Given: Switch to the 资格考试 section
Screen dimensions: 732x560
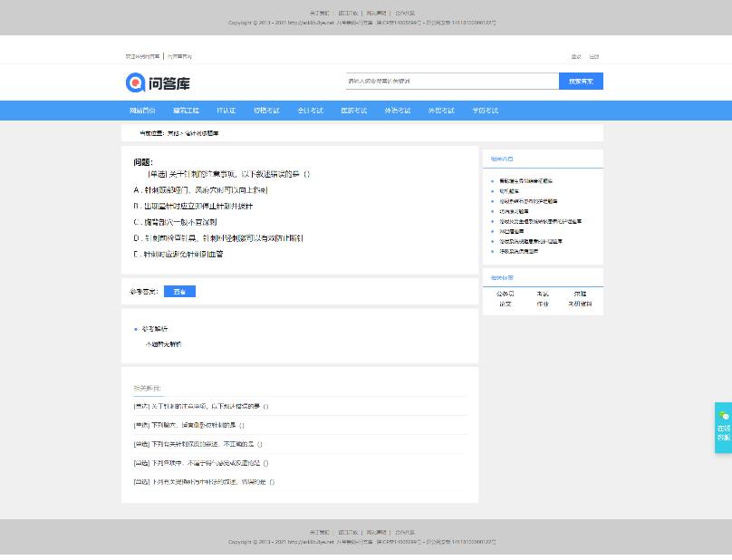Looking at the screenshot, I should pyautogui.click(x=266, y=111).
